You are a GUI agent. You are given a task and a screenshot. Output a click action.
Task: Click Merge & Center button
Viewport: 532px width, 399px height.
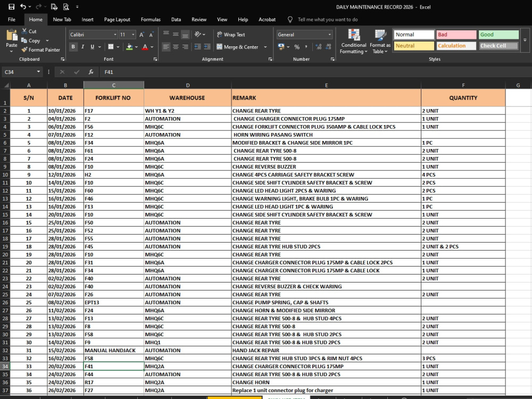pos(237,47)
